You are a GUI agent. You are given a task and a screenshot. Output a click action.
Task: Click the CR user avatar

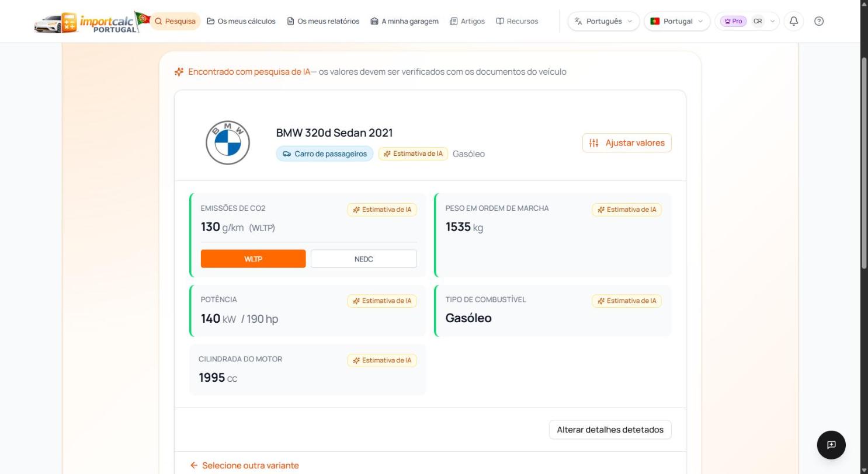pos(758,21)
